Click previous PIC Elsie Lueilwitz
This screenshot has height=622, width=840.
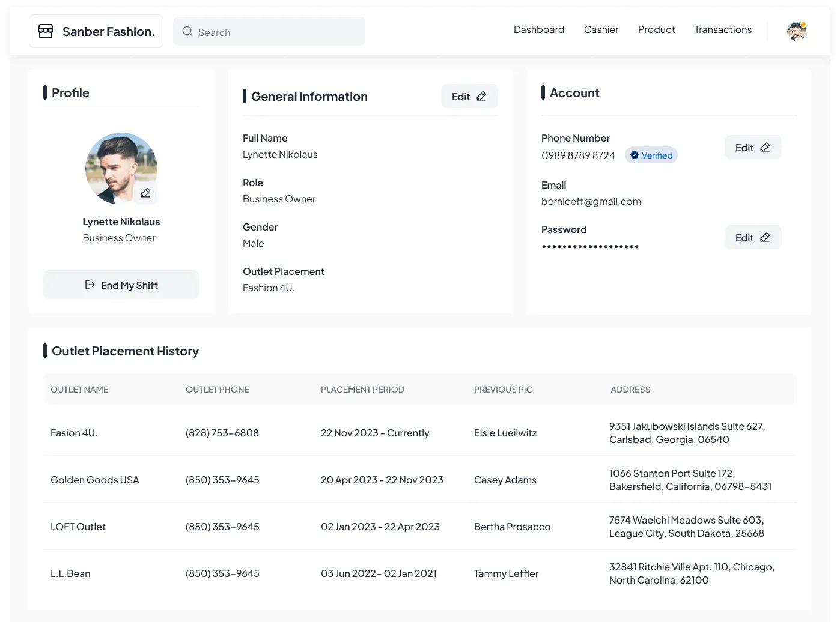click(x=505, y=433)
